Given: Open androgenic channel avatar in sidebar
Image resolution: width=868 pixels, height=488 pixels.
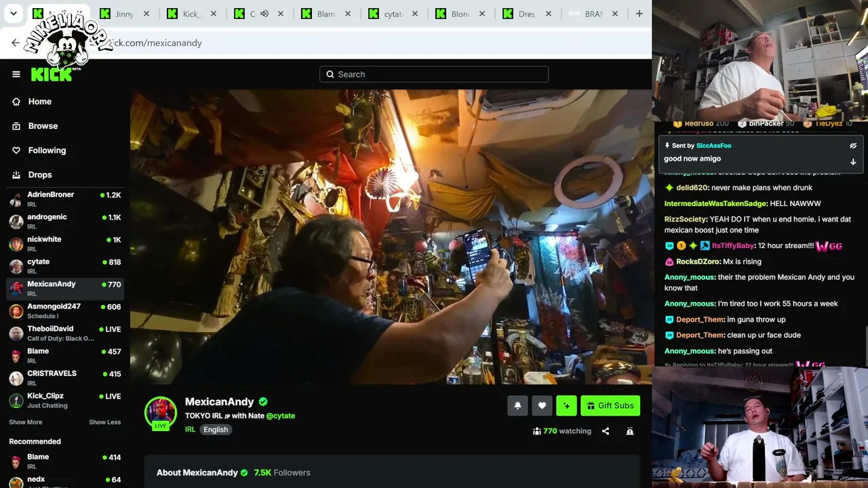Looking at the screenshot, I should click(16, 222).
